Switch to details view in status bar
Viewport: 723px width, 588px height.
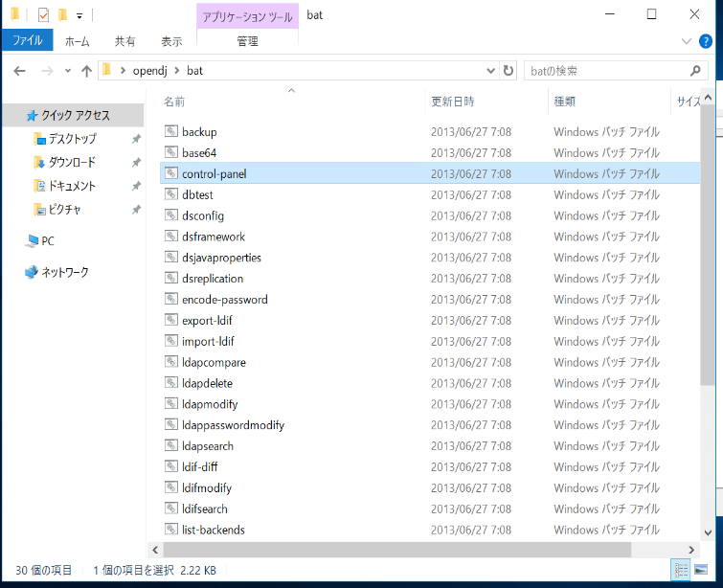click(x=681, y=570)
